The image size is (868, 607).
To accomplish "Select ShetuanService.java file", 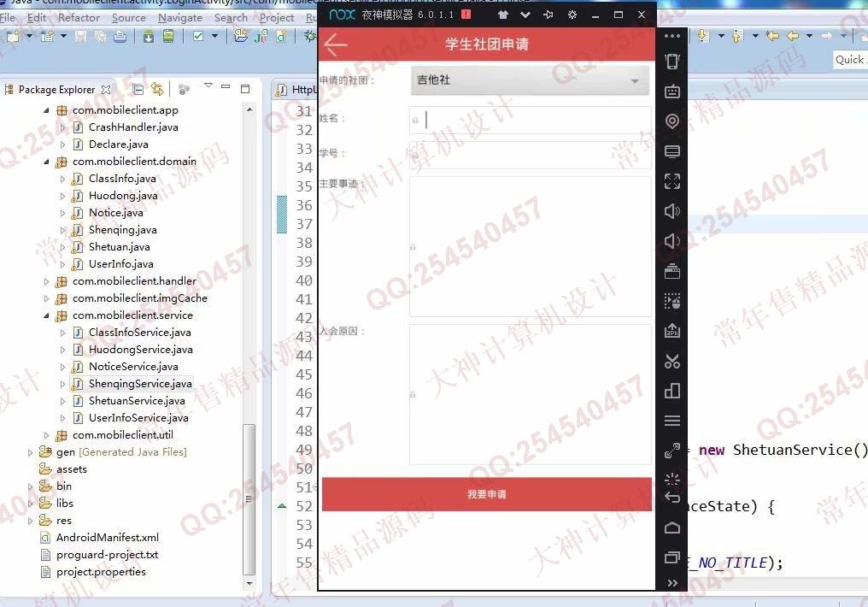I will click(x=137, y=400).
